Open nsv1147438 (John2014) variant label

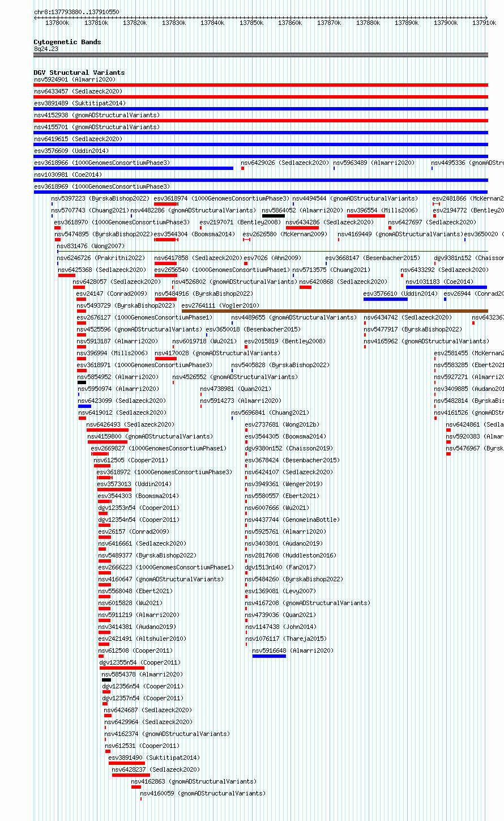(x=281, y=627)
